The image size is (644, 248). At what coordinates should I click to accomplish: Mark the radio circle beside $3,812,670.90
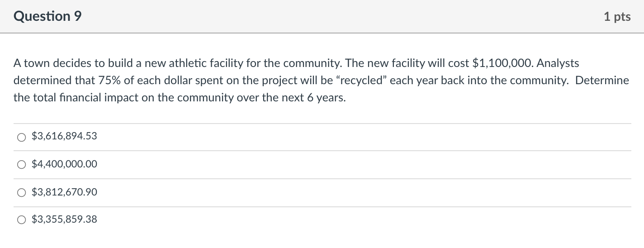tap(22, 193)
